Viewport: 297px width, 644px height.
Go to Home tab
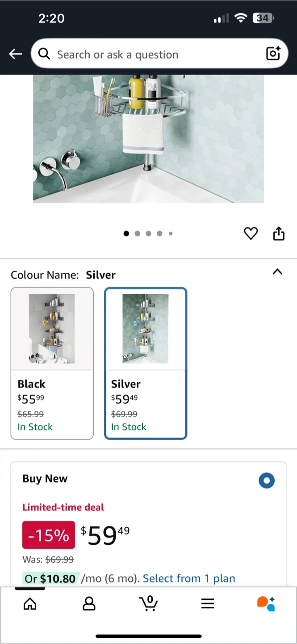30,604
